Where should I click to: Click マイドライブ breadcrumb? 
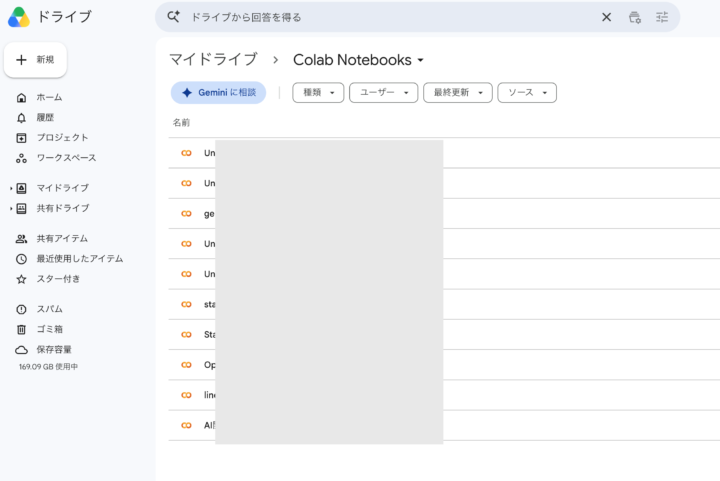click(213, 60)
